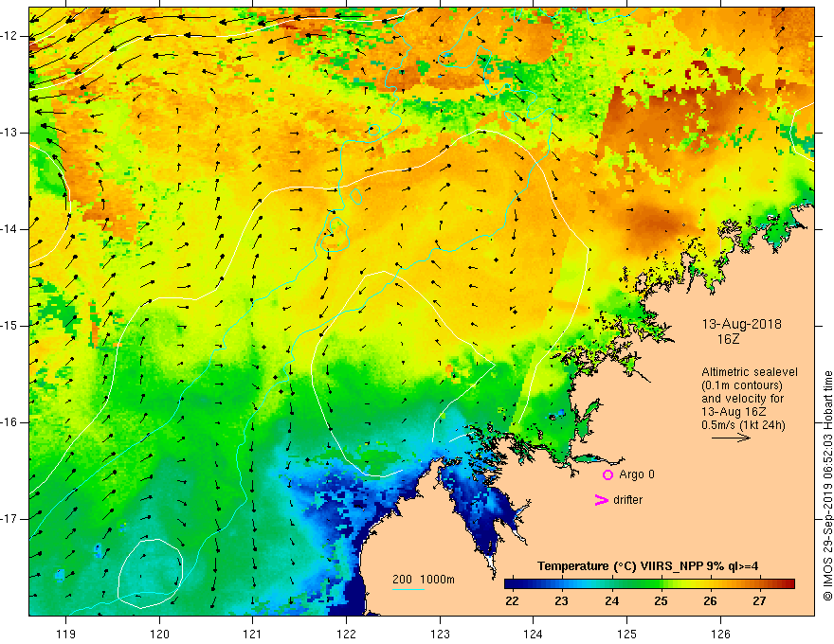This screenshot has width=834, height=644.
Task: Click longitude axis label 126
Action: coord(720,634)
